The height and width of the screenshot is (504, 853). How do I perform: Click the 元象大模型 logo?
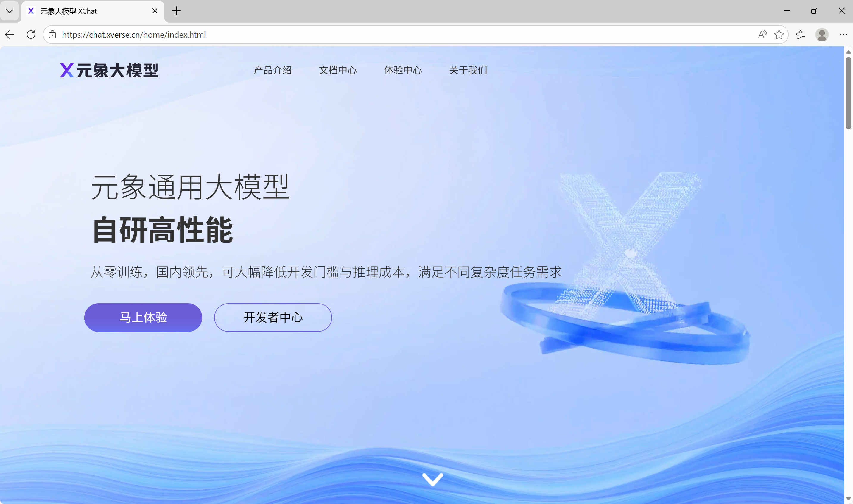coord(109,70)
